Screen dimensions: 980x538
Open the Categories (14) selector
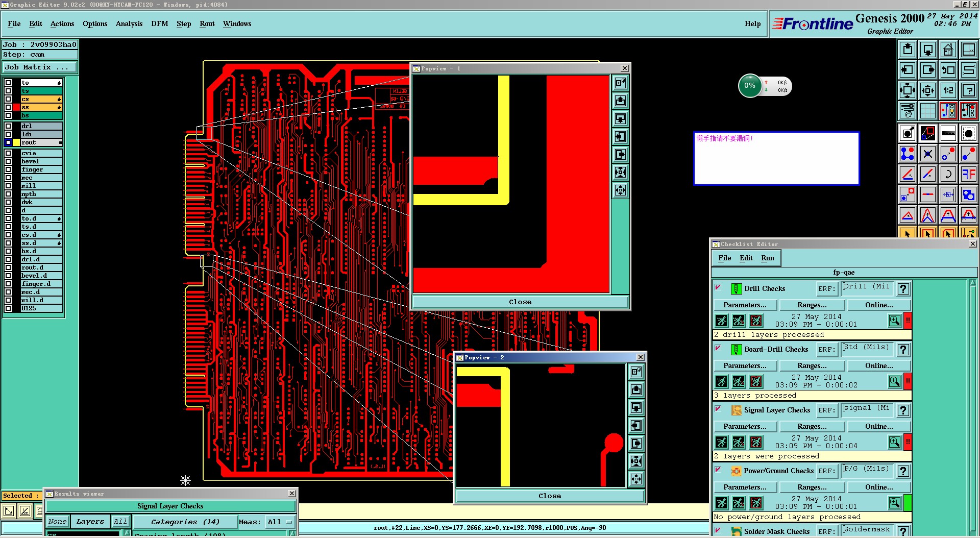(x=185, y=522)
